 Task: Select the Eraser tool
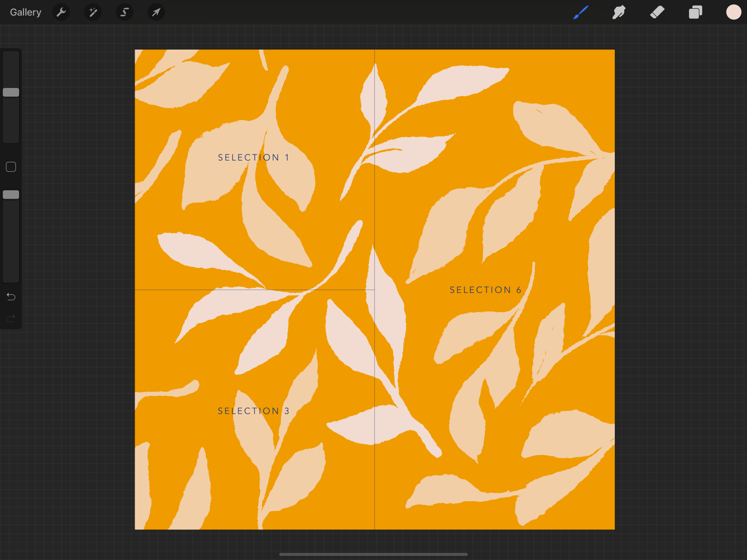[657, 13]
